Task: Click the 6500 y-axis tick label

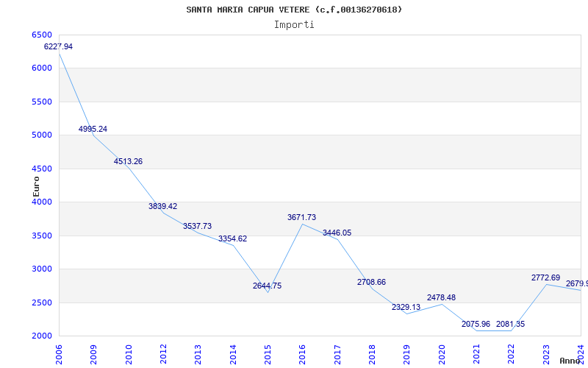Action: [42, 35]
